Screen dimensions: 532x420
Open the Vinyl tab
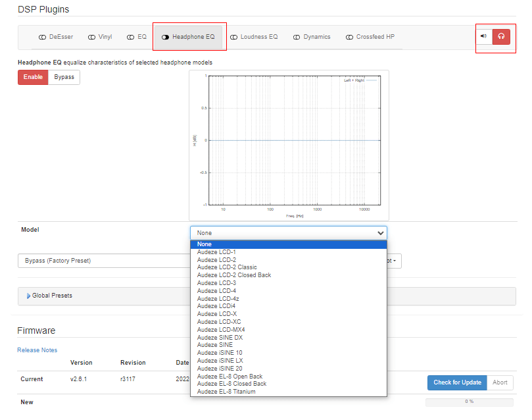click(100, 37)
